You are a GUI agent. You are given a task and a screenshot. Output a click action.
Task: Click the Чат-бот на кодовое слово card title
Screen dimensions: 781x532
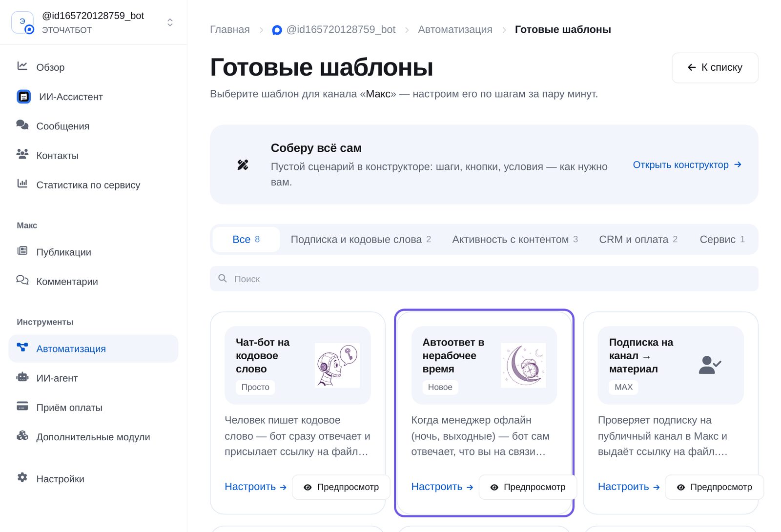pos(263,355)
